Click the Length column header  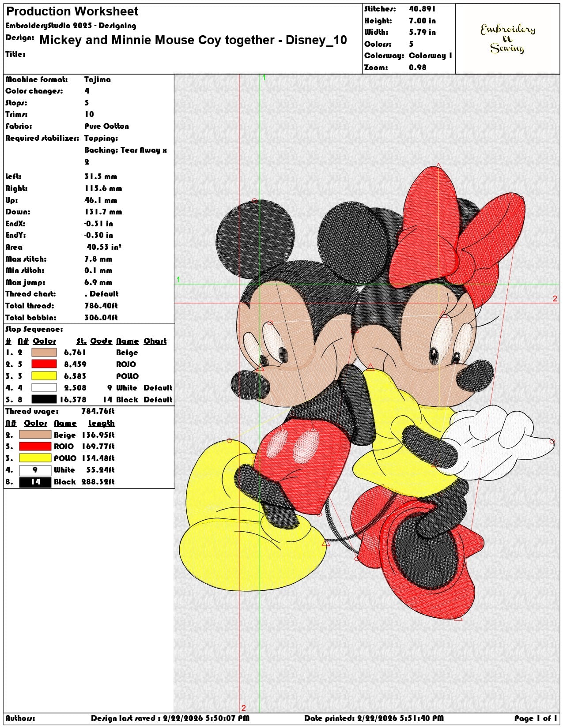pos(101,423)
